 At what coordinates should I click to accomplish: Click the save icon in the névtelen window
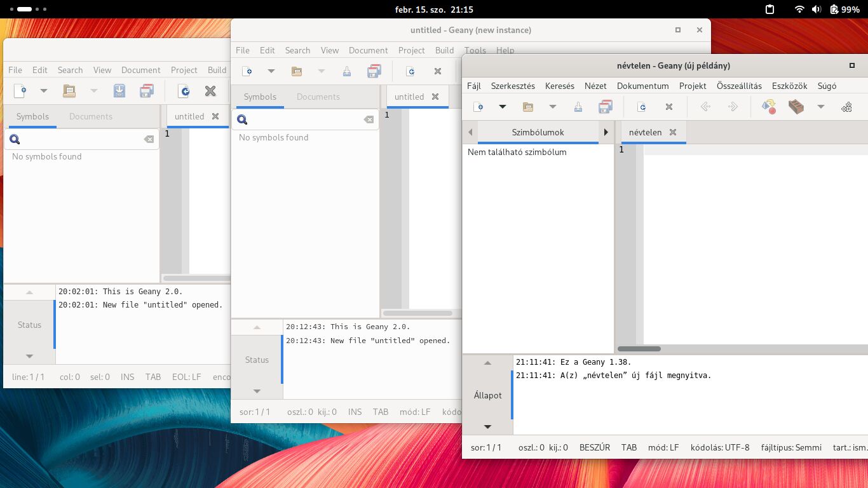(578, 107)
